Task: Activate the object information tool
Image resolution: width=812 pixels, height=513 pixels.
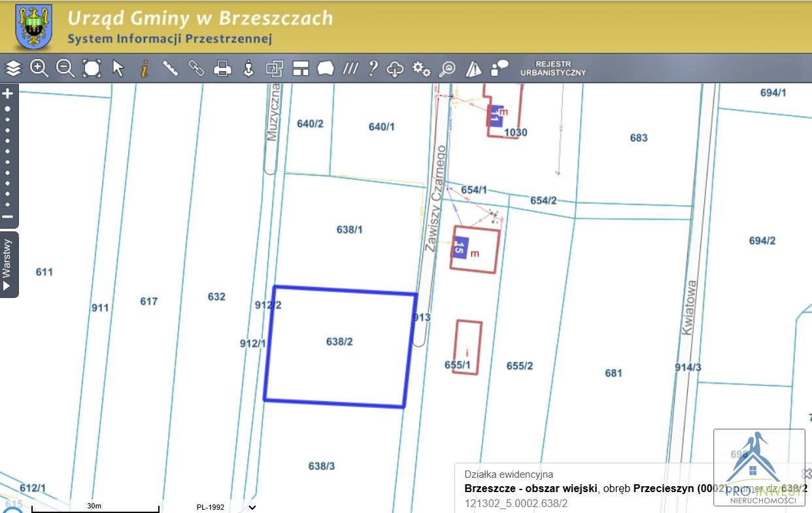Action: [144, 68]
